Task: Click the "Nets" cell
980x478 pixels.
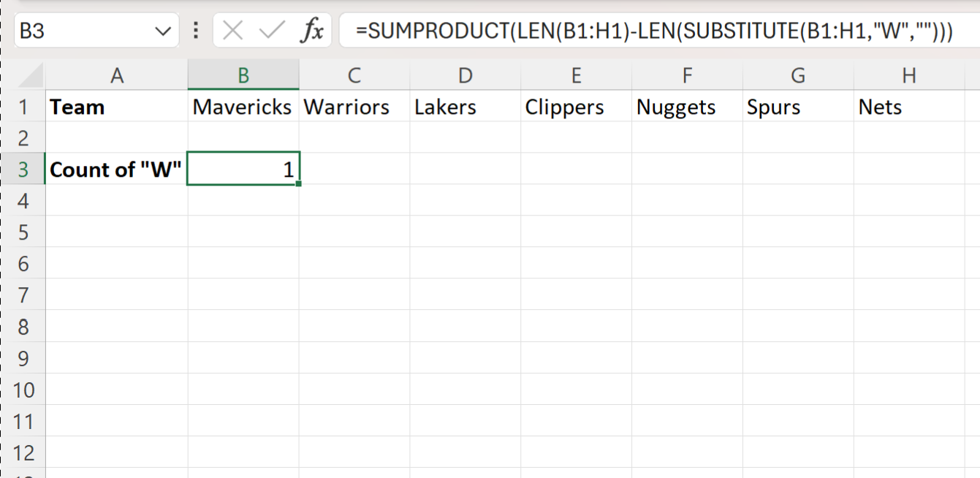Action: click(908, 107)
